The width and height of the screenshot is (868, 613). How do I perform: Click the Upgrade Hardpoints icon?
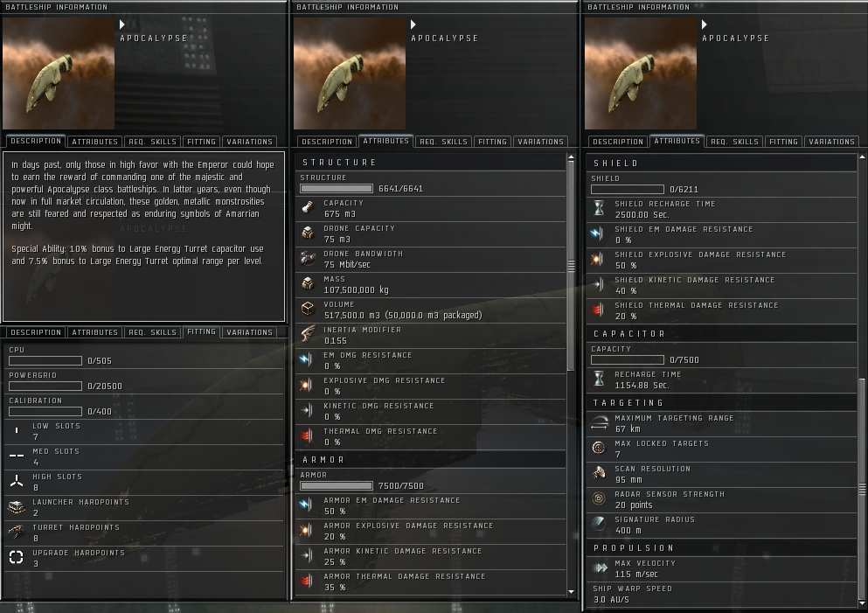(x=17, y=557)
